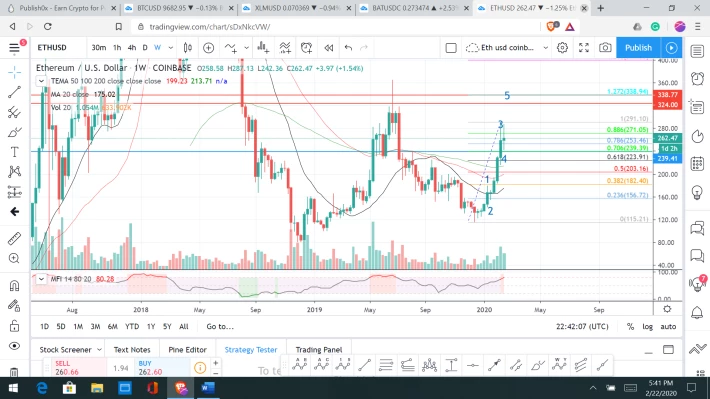The image size is (710, 399).
Task: Toggle hide all drawings eye icon
Action: pyautogui.click(x=14, y=346)
